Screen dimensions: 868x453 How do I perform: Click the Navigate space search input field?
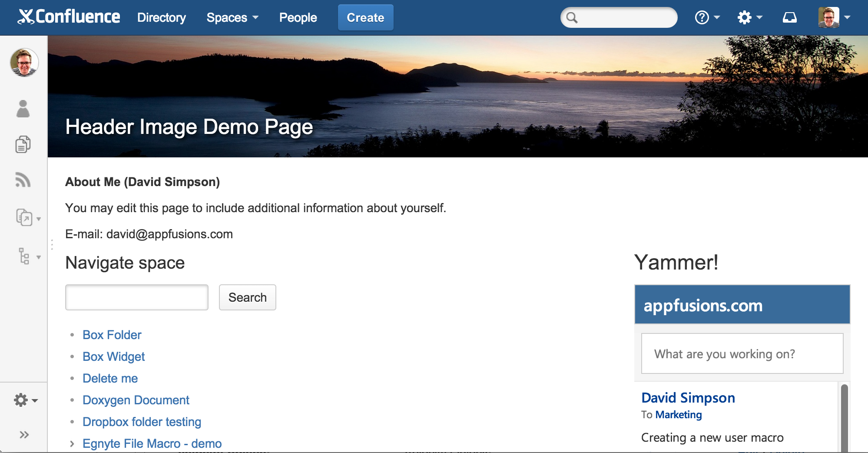(137, 297)
